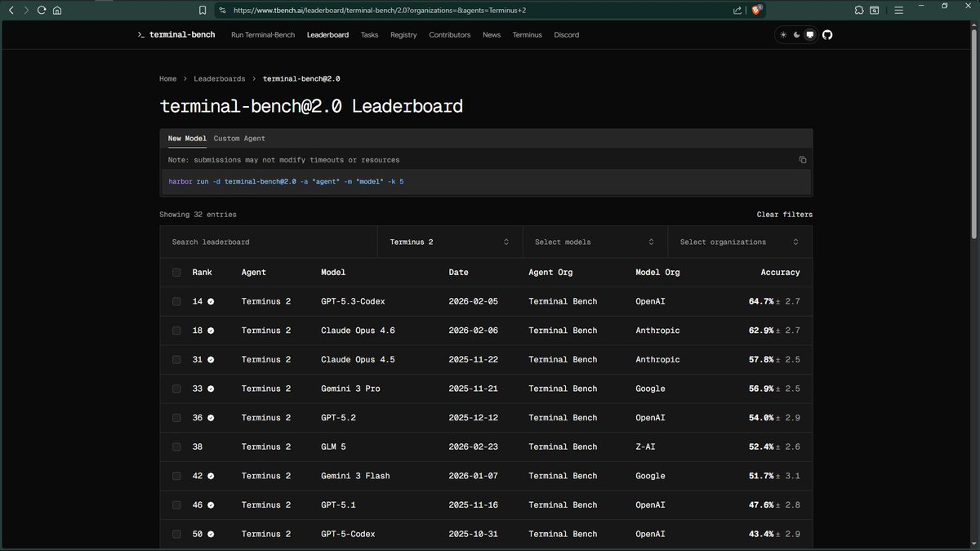
Task: Click verified badge of rank 33
Action: point(211,389)
